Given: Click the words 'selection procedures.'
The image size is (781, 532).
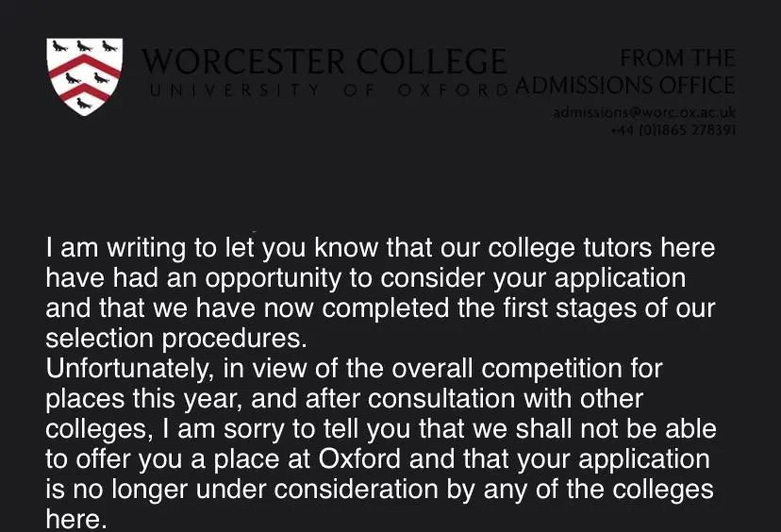Looking at the screenshot, I should coord(176,339).
